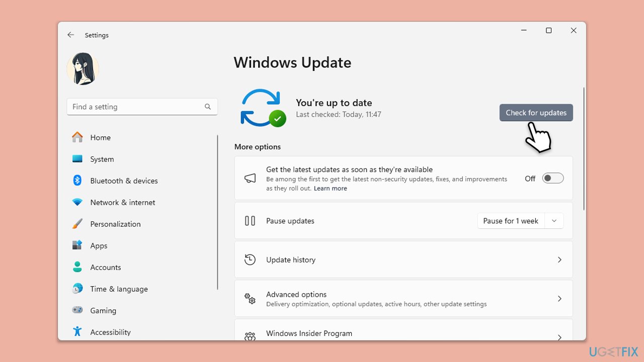644x362 pixels.
Task: Click the Pause updates label
Action: [290, 221]
